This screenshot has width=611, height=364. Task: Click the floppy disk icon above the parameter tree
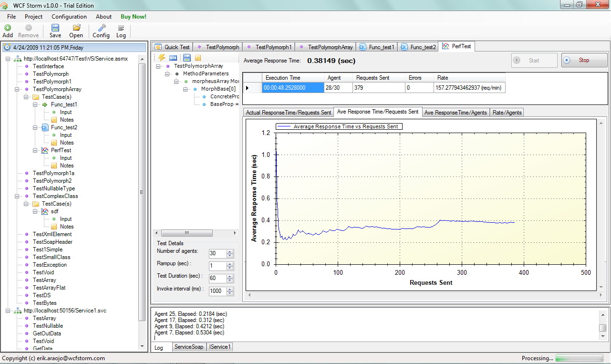tap(186, 58)
